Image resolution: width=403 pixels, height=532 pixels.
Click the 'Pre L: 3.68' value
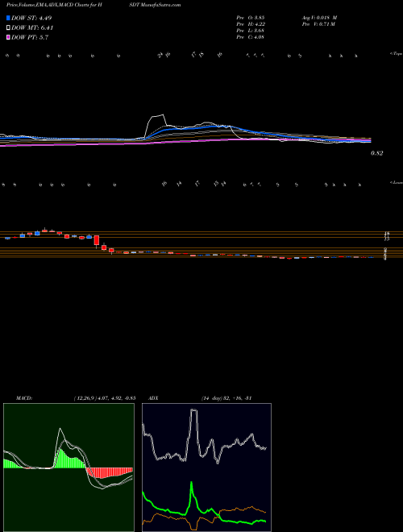point(251,31)
